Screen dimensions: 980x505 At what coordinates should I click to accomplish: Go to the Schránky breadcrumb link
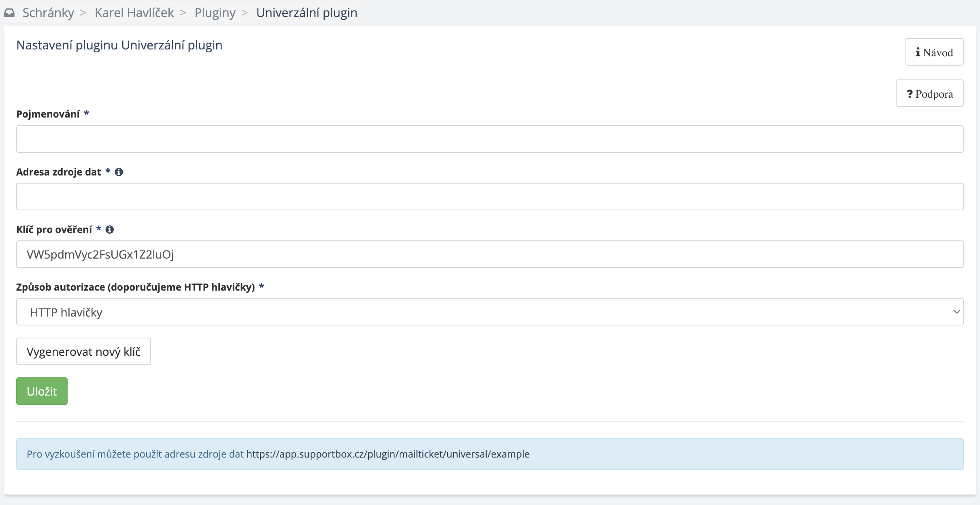tap(48, 13)
